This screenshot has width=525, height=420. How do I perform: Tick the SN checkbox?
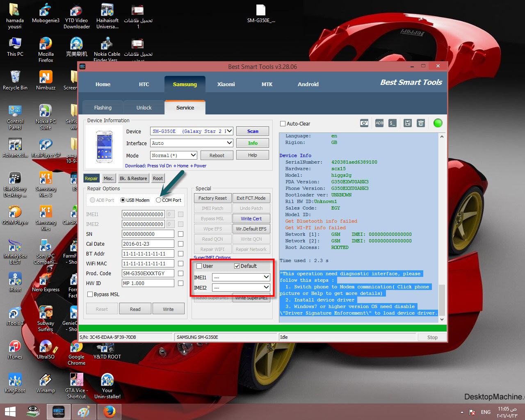coord(180,234)
